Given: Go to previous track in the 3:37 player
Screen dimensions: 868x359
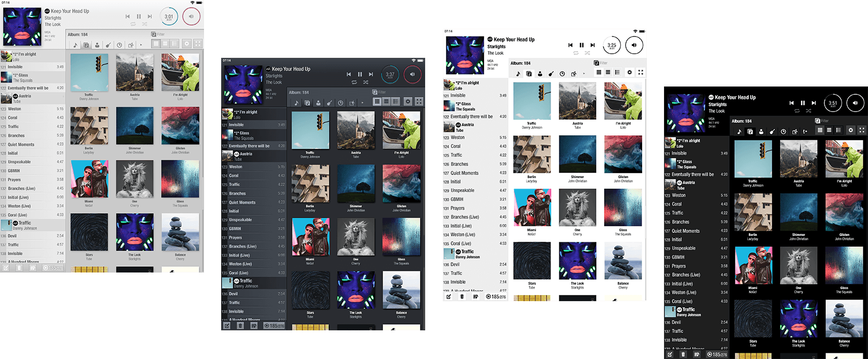Looking at the screenshot, I should (349, 75).
